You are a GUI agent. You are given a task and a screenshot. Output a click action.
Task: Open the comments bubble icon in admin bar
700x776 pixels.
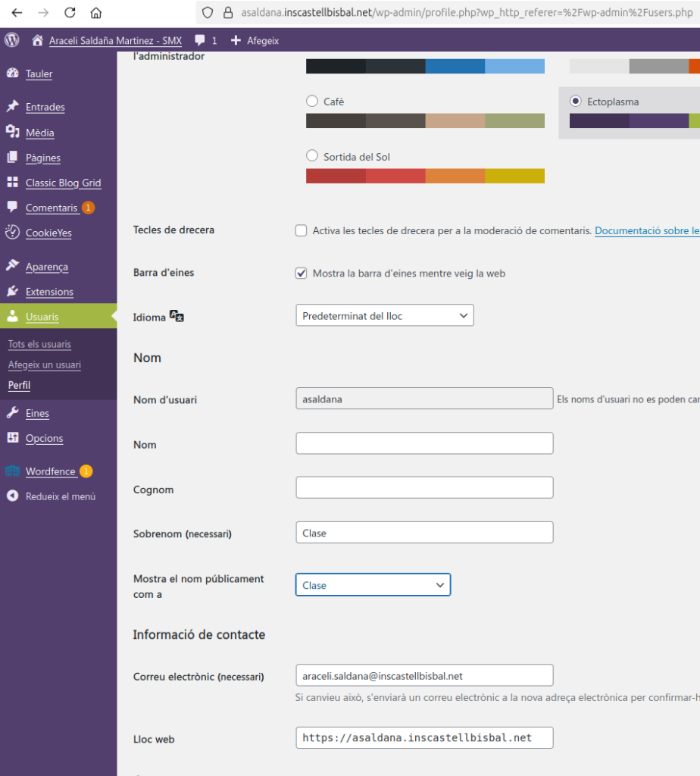coord(200,40)
